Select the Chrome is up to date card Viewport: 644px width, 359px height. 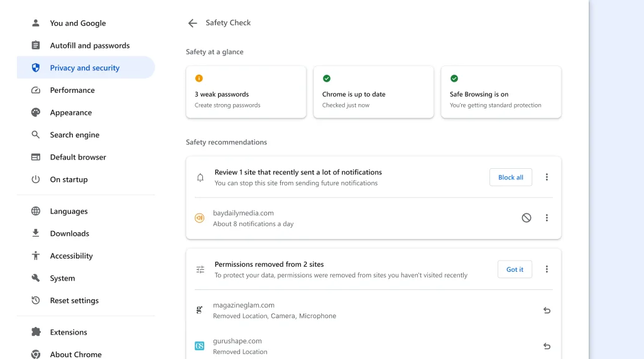point(373,92)
